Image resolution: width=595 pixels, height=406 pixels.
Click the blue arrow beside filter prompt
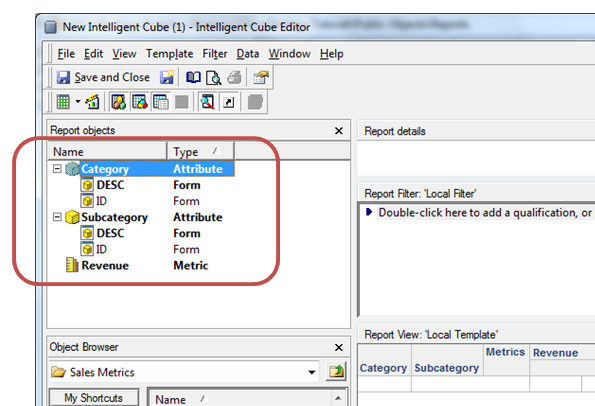[369, 212]
